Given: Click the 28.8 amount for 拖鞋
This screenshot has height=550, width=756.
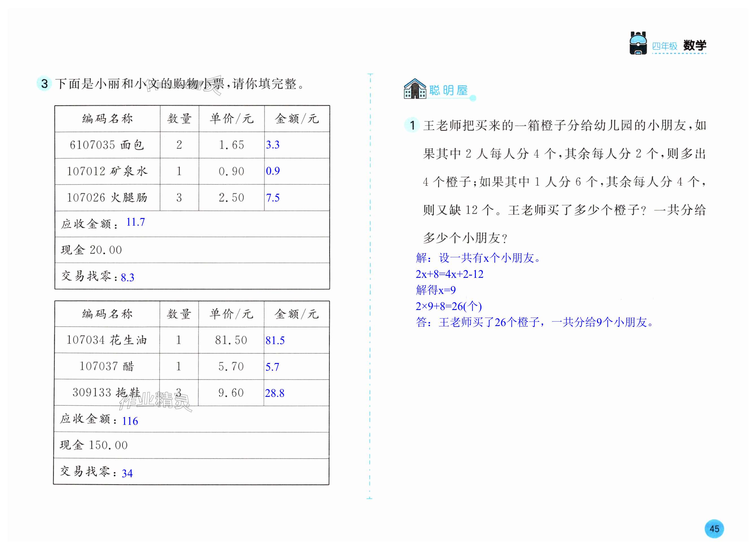Looking at the screenshot, I should (x=275, y=393).
